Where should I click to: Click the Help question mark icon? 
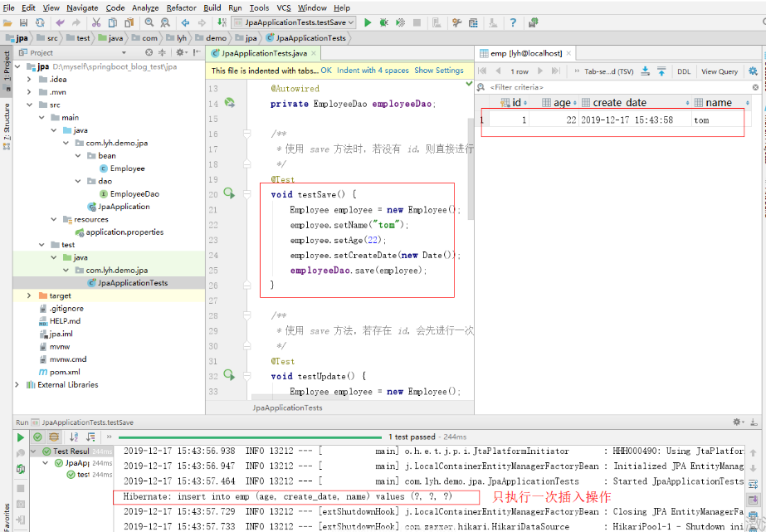pyautogui.click(x=512, y=22)
